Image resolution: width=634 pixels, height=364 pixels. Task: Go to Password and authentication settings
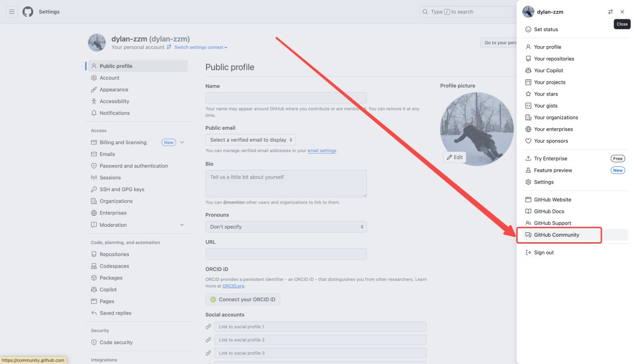(x=134, y=166)
